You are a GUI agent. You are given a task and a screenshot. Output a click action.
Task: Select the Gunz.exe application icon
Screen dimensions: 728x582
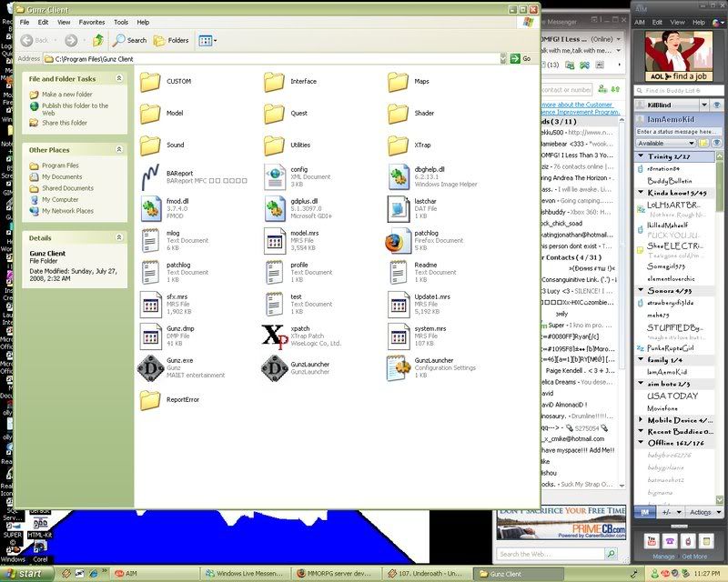pyautogui.click(x=150, y=368)
